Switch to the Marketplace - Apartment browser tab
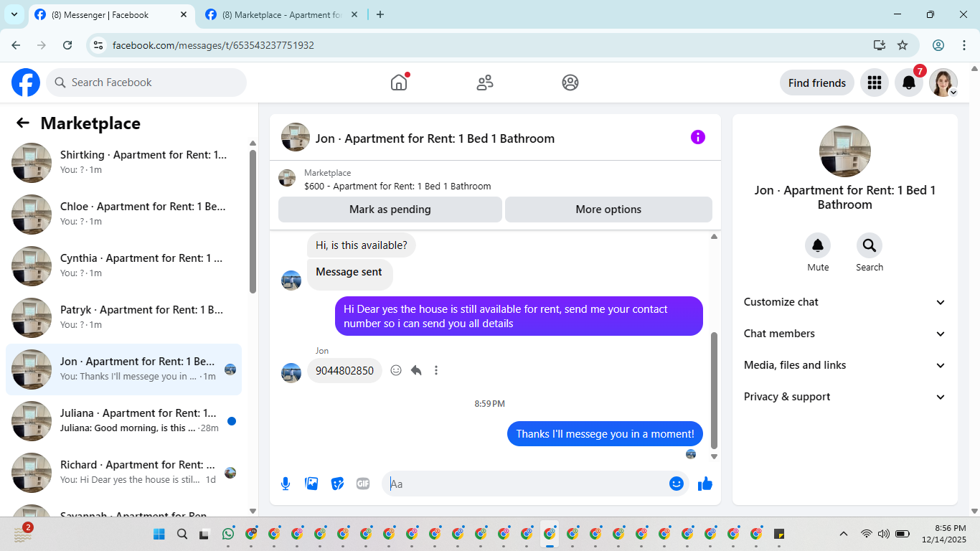This screenshot has width=980, height=551. (x=281, y=14)
